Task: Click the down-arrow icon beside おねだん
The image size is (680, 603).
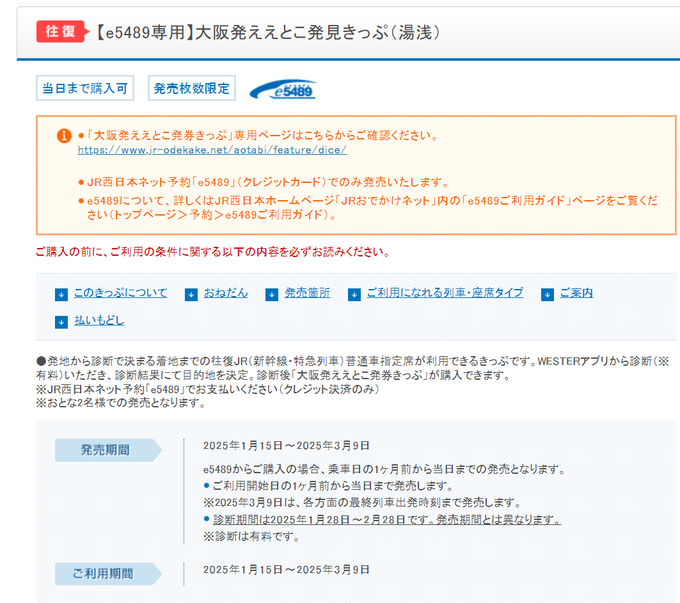Action: 191,295
